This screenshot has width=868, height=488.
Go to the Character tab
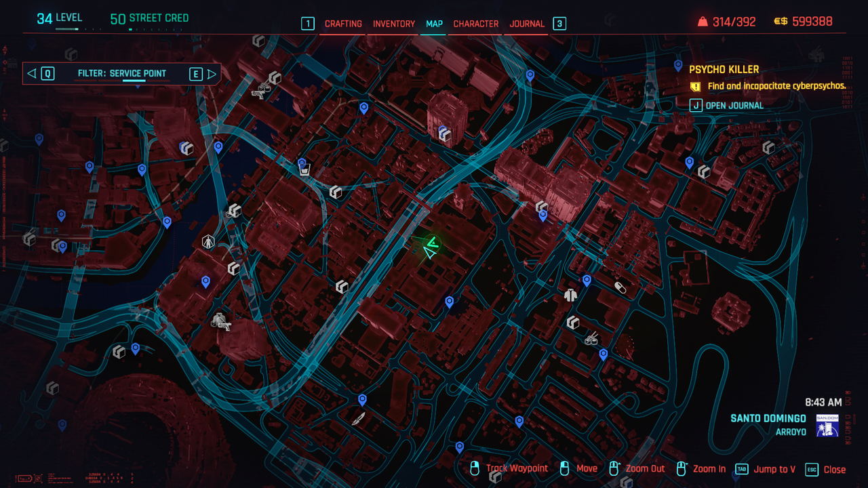pos(475,24)
